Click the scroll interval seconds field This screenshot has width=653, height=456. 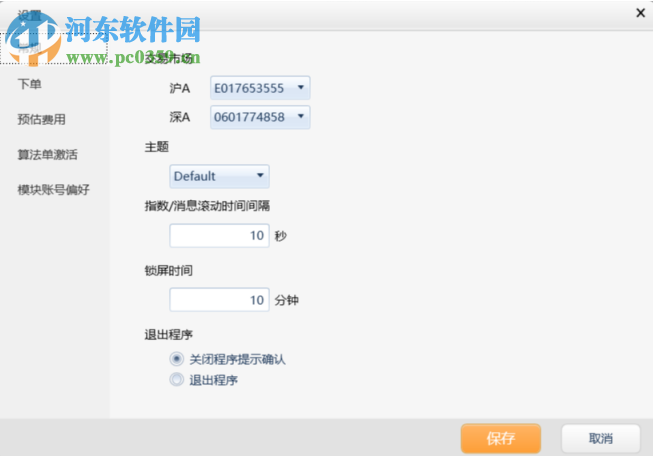tap(219, 235)
